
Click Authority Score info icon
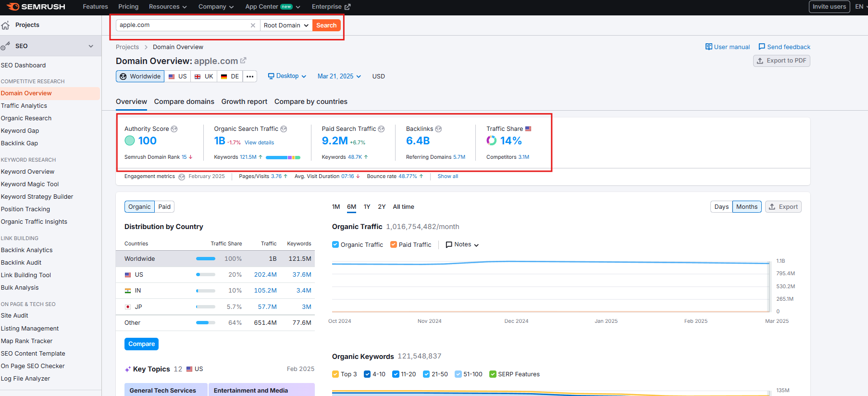click(x=174, y=129)
